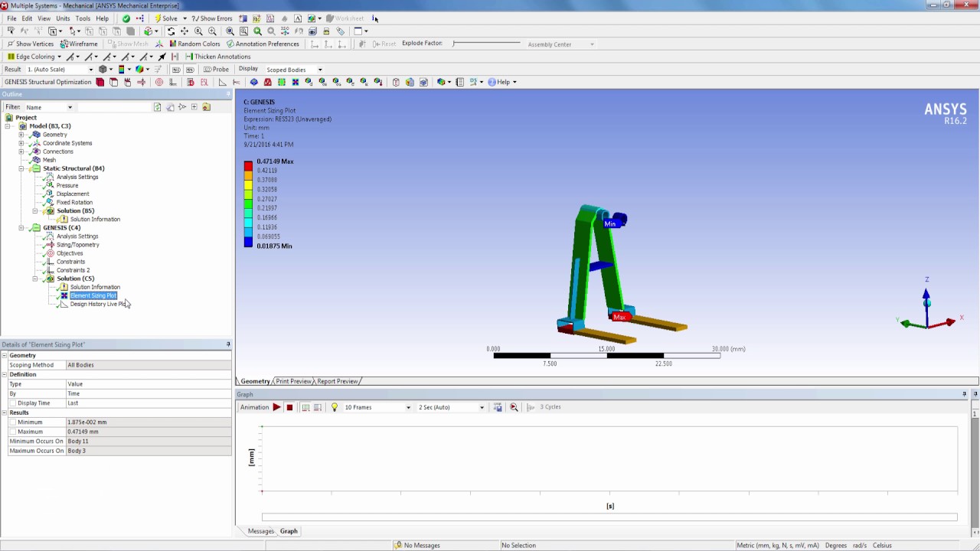Toggle checkbox next to Display Time
980x551 pixels.
[12, 403]
